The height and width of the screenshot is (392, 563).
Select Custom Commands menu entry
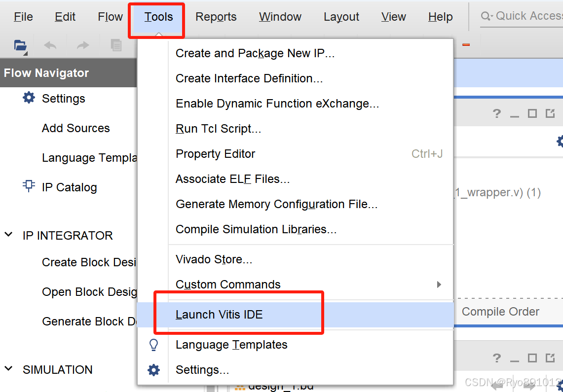(295, 285)
